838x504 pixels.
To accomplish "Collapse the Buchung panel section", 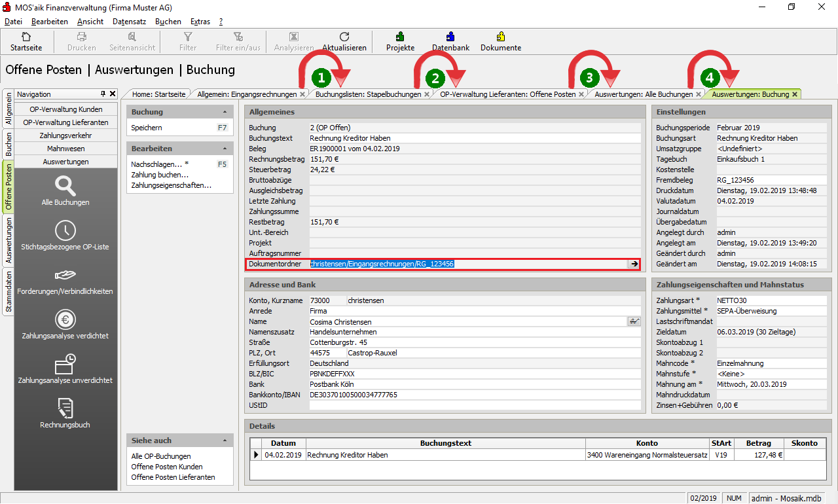I will [225, 112].
